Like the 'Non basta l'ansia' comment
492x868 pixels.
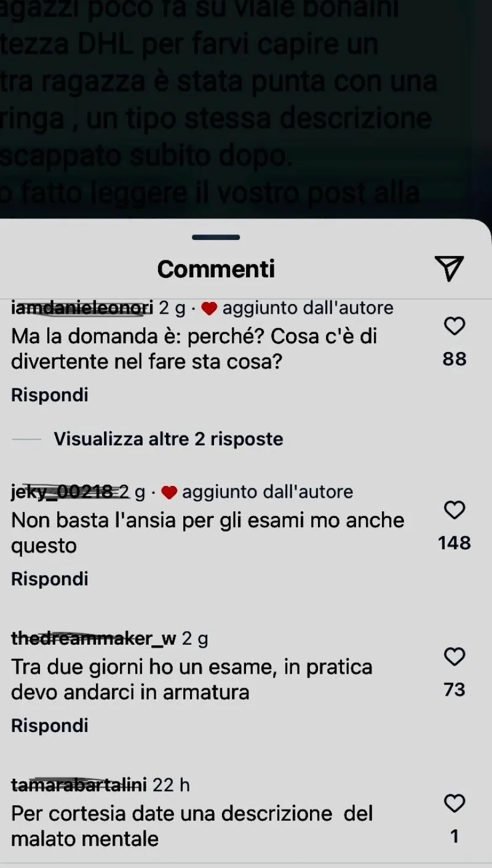click(x=454, y=510)
